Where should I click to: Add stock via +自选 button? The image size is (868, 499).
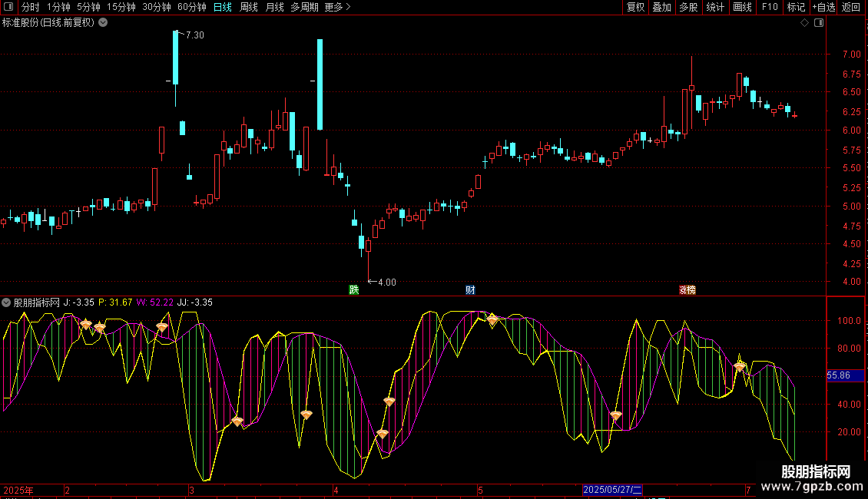(823, 7)
